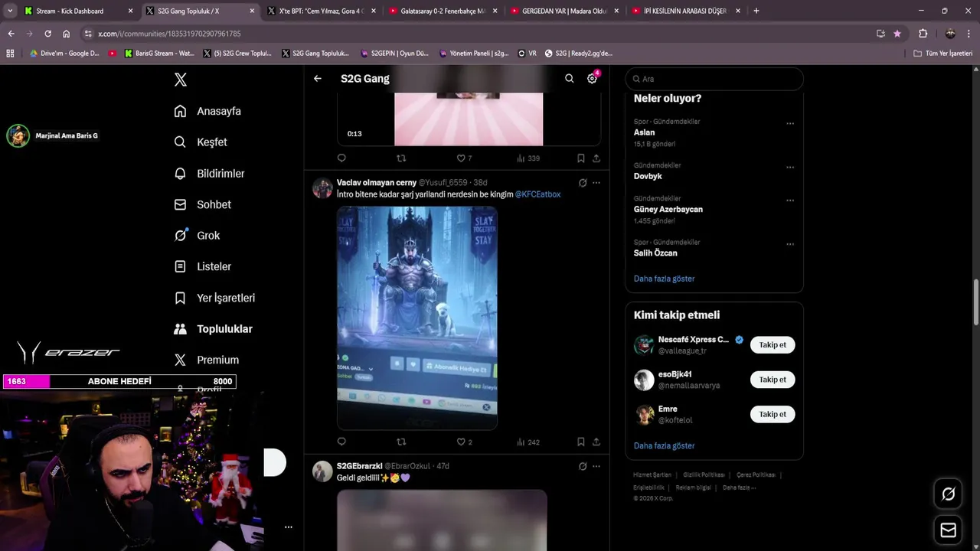Reply to Vaclav olmayan cerny's post
980x551 pixels.
click(341, 442)
